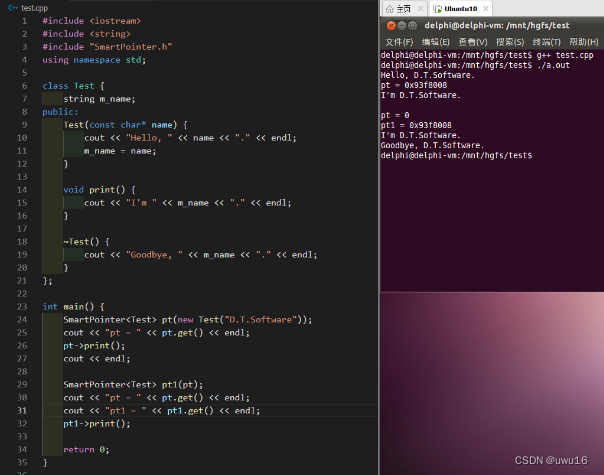This screenshot has height=475, width=604.
Task: Open the 文件(F) menu in the terminal
Action: (x=399, y=42)
